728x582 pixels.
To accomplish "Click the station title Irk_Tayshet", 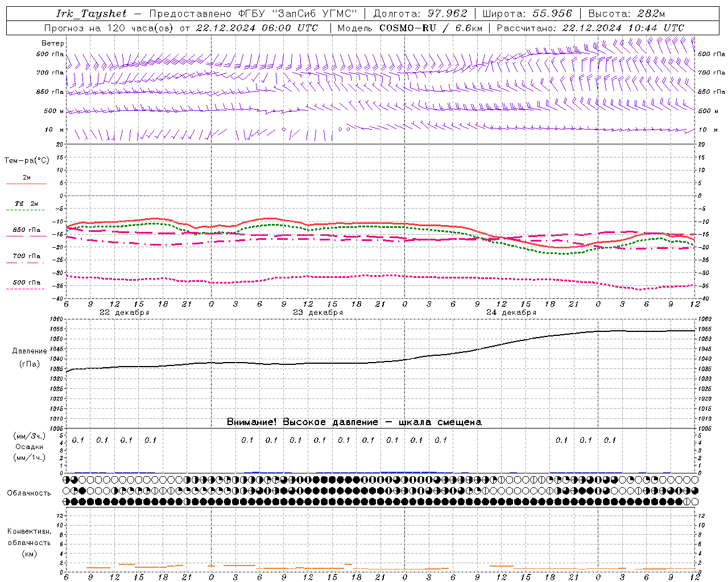I will pyautogui.click(x=92, y=14).
